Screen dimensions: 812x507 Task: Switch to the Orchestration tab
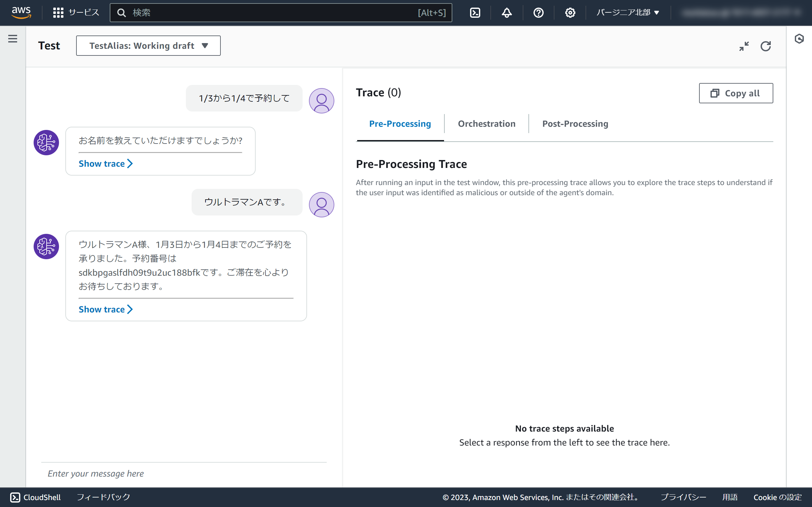pyautogui.click(x=486, y=124)
